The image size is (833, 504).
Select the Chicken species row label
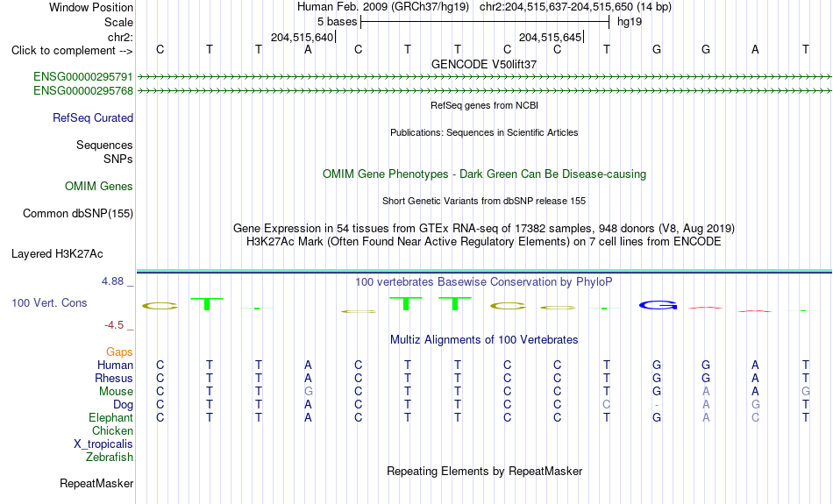click(112, 430)
